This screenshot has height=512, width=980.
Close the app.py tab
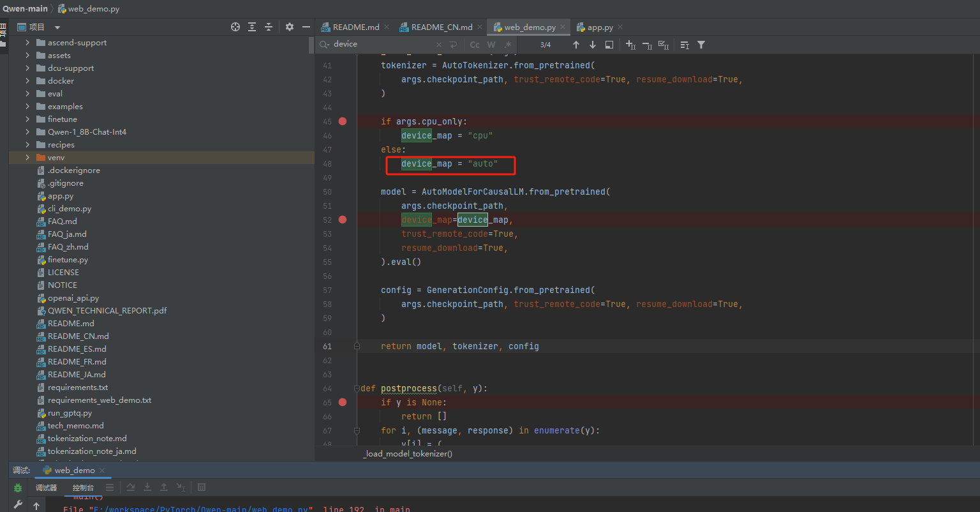click(x=620, y=27)
